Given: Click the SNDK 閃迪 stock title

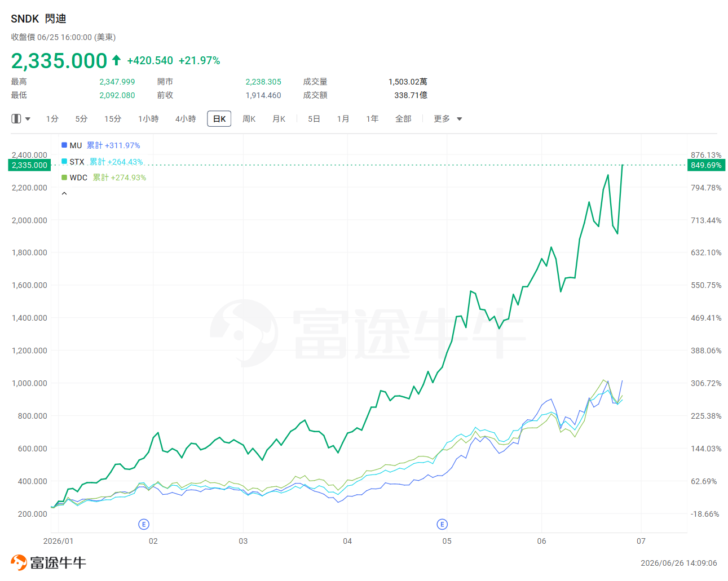Looking at the screenshot, I should [x=38, y=19].
